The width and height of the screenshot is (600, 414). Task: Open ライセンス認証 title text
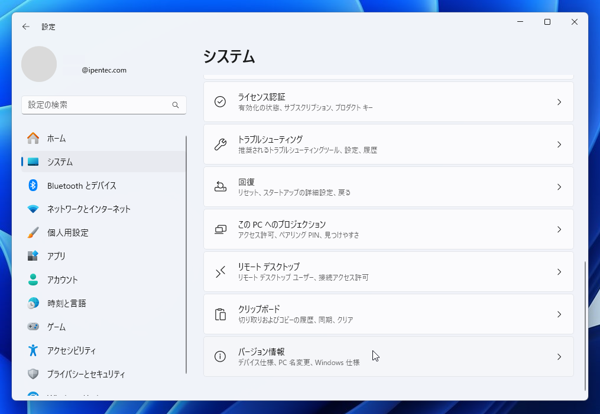pos(261,97)
